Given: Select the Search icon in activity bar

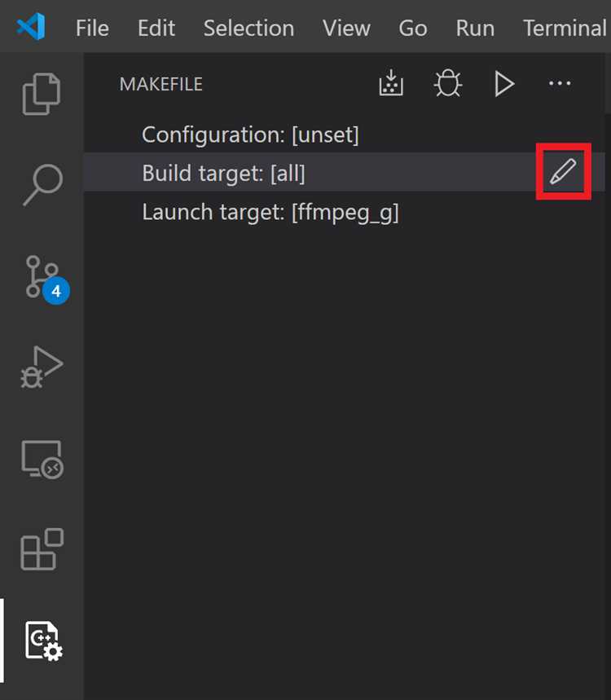Looking at the screenshot, I should (x=41, y=186).
